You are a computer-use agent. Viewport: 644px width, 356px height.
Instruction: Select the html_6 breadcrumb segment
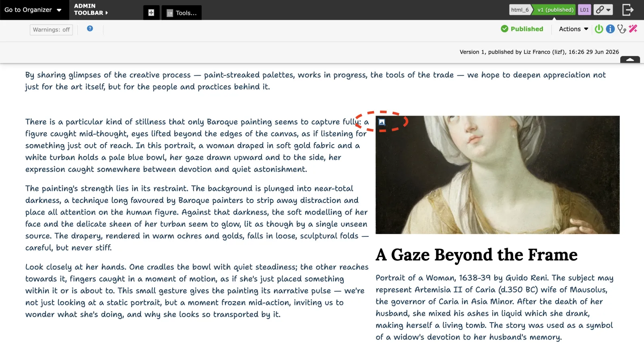[520, 10]
